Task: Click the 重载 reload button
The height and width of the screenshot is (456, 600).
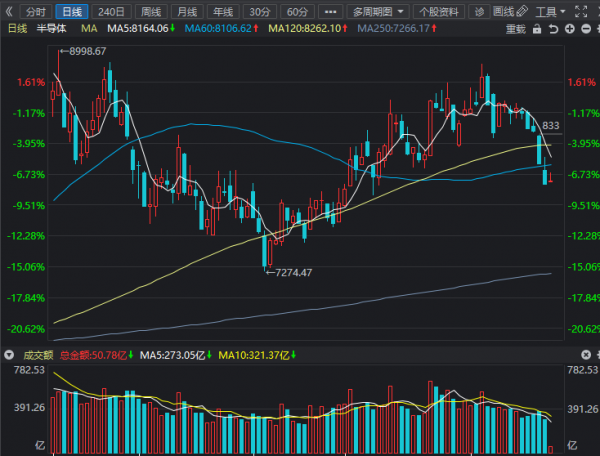Action: coord(515,29)
